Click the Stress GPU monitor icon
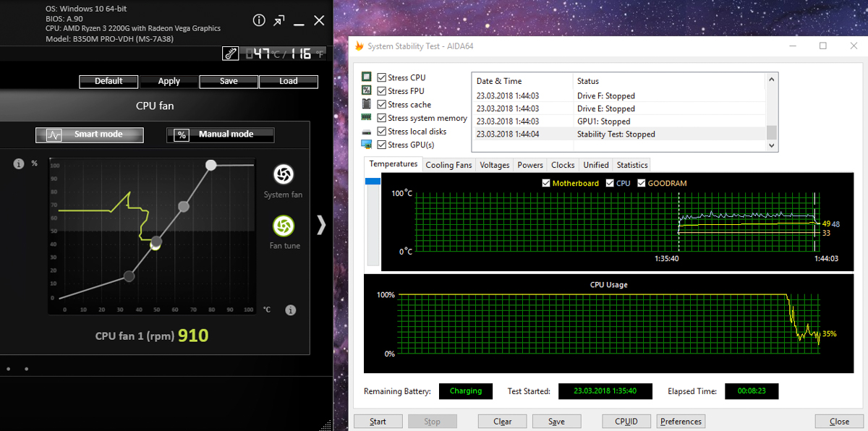This screenshot has width=868, height=431. (x=366, y=145)
